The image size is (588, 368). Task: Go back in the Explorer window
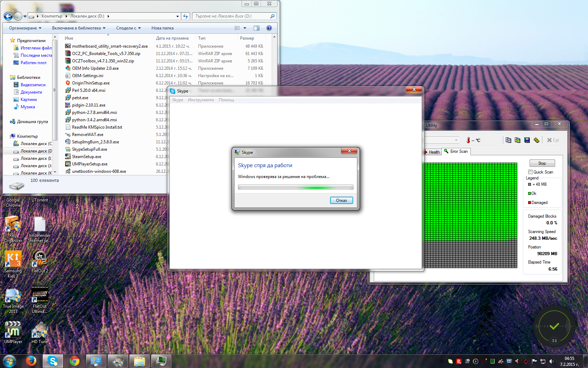coord(8,16)
